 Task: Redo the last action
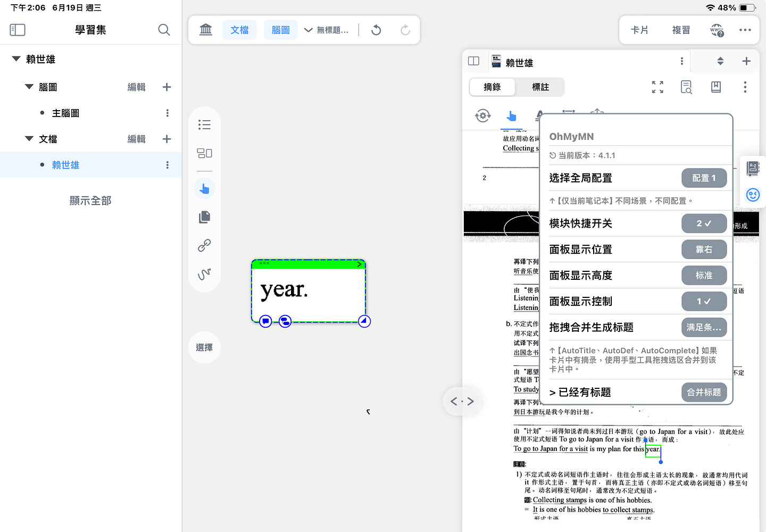tap(405, 30)
